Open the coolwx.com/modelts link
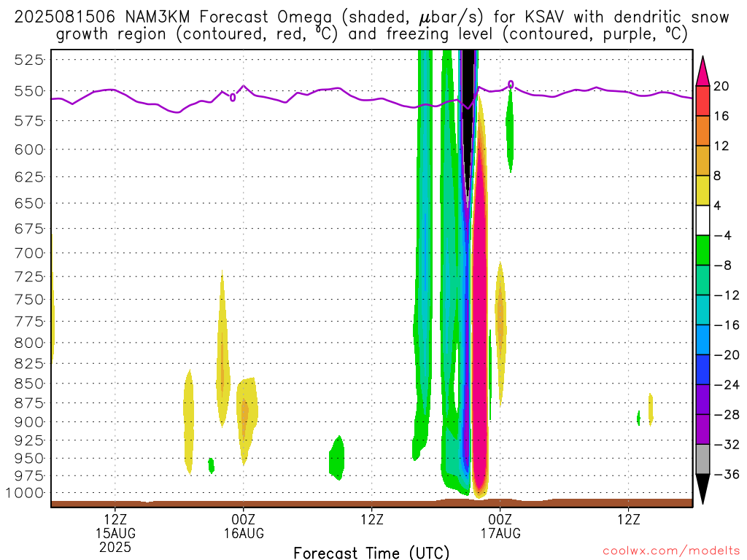The image size is (747, 560). pyautogui.click(x=671, y=551)
